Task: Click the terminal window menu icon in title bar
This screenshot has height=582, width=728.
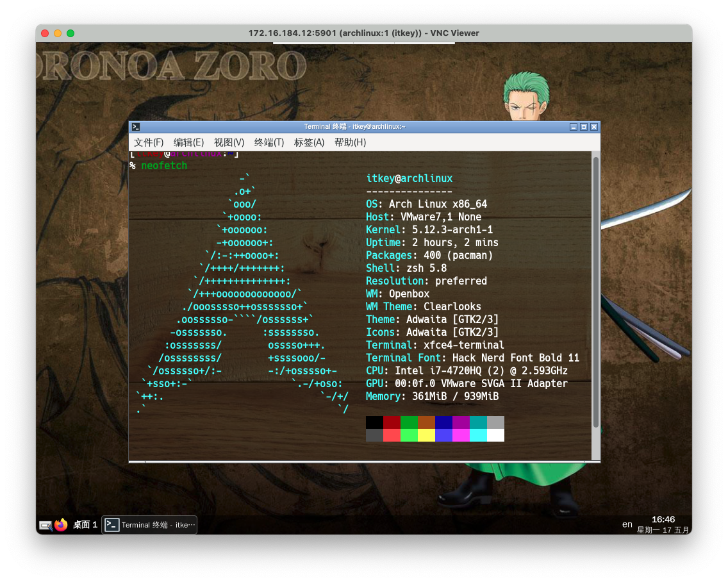Action: tap(136, 127)
